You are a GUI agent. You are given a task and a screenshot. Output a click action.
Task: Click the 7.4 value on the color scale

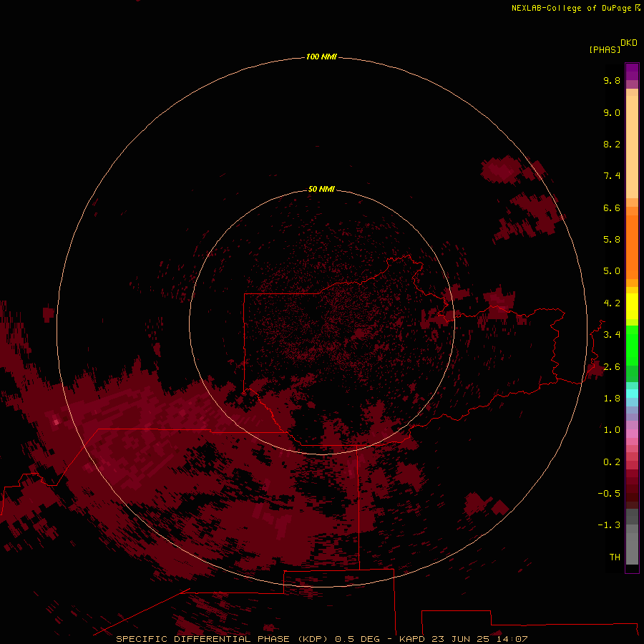(x=612, y=176)
